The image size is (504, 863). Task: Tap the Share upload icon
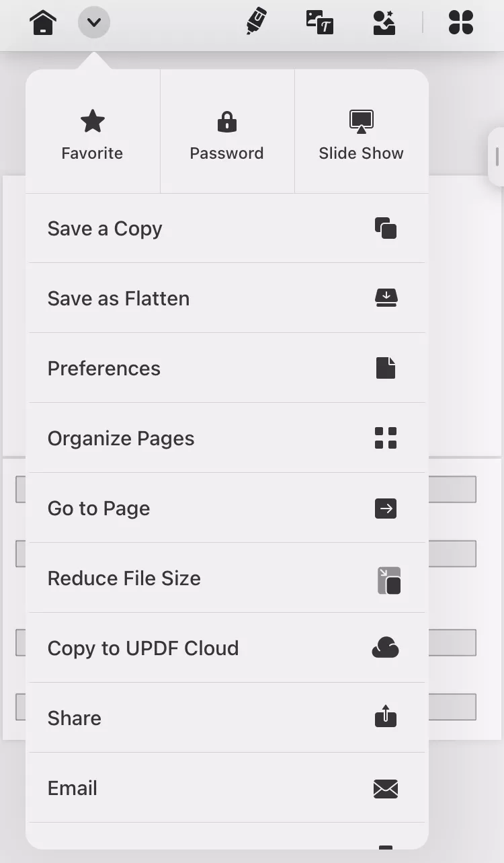(x=386, y=716)
